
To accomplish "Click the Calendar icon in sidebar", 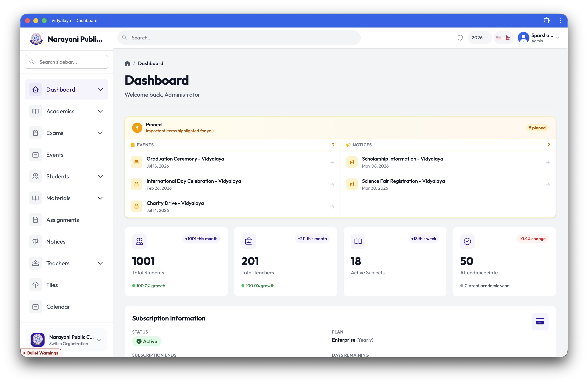I will pyautogui.click(x=36, y=307).
